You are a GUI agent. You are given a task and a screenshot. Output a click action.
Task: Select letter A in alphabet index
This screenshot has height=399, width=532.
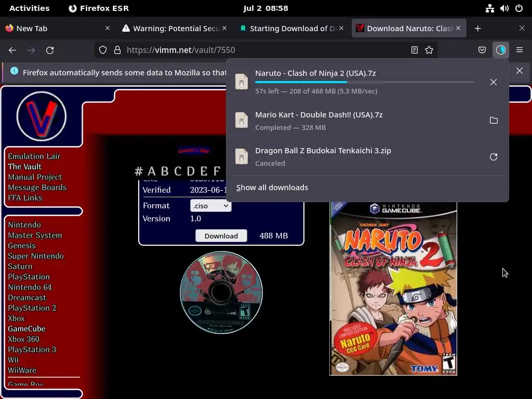(x=151, y=171)
